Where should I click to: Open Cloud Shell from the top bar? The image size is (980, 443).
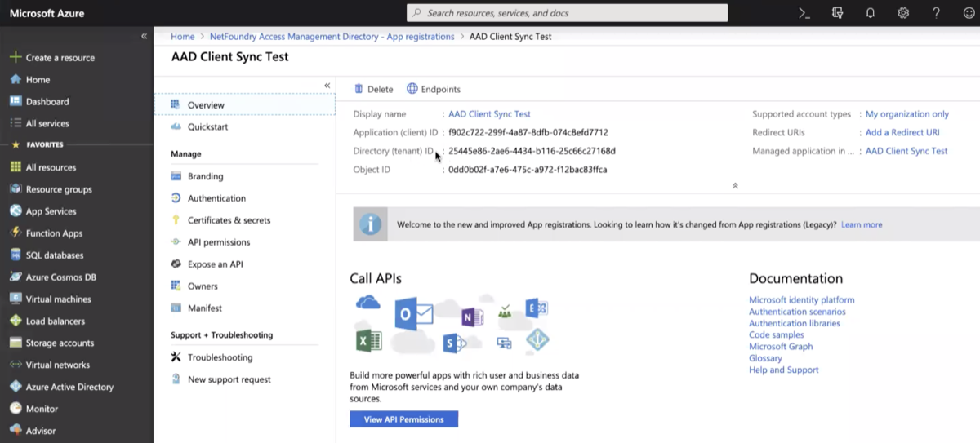coord(804,13)
